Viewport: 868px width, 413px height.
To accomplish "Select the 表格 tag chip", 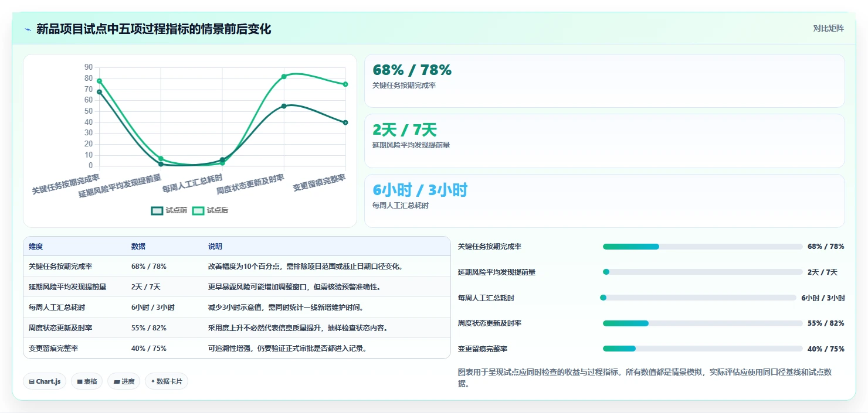I will coord(87,381).
